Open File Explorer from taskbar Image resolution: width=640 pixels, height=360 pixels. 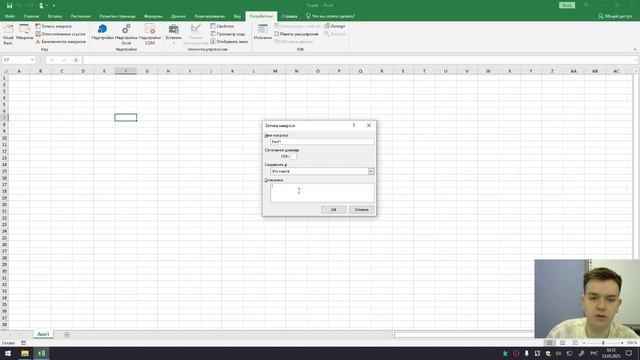tap(25, 353)
